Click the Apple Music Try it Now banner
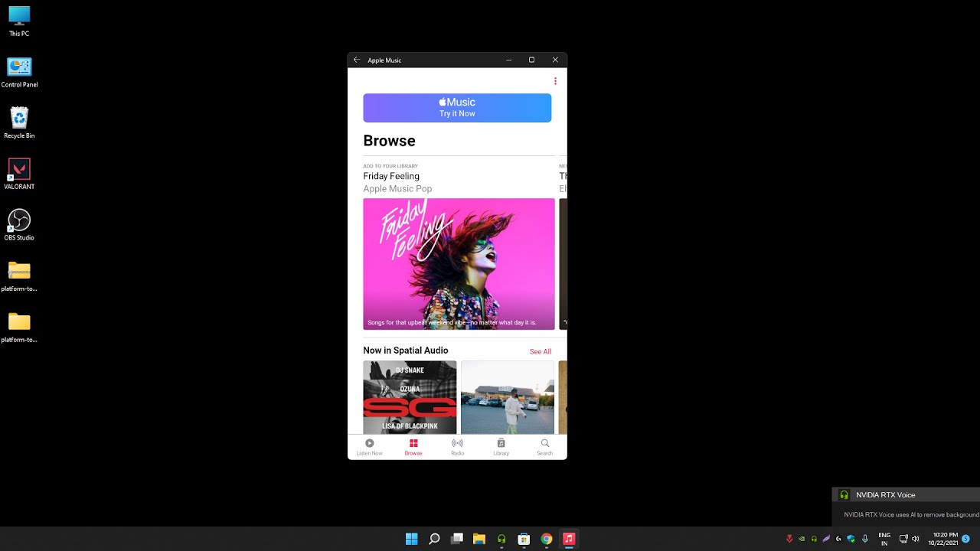The image size is (980, 551). pyautogui.click(x=457, y=108)
